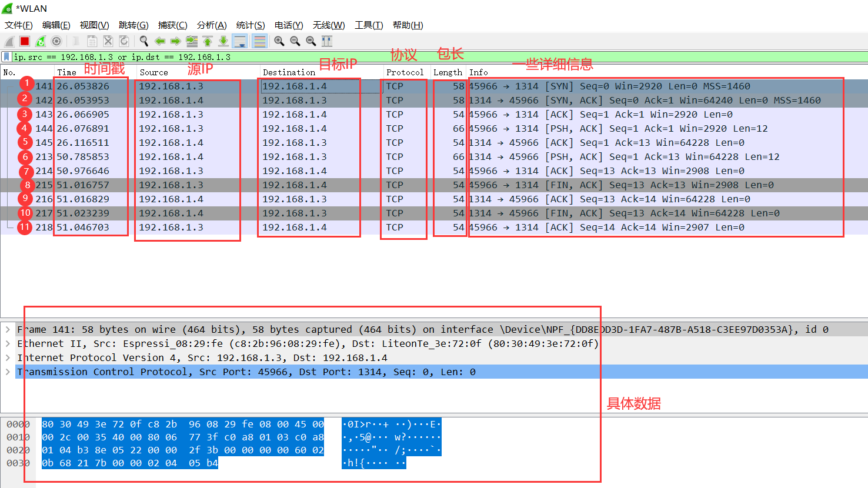Expand the Internet Protocol Version 4 node
The width and height of the screenshot is (868, 488).
(x=8, y=357)
